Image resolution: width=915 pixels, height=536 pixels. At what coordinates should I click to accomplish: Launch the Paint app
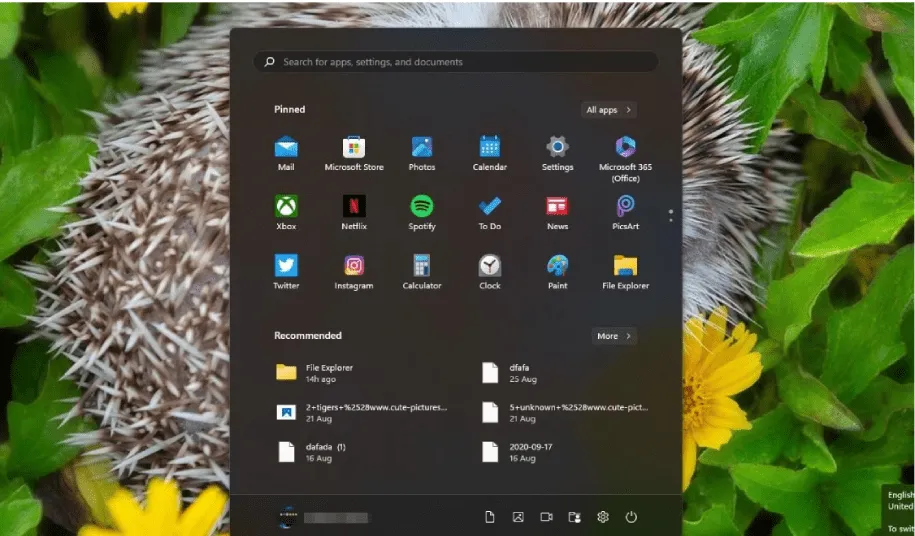[x=557, y=266]
